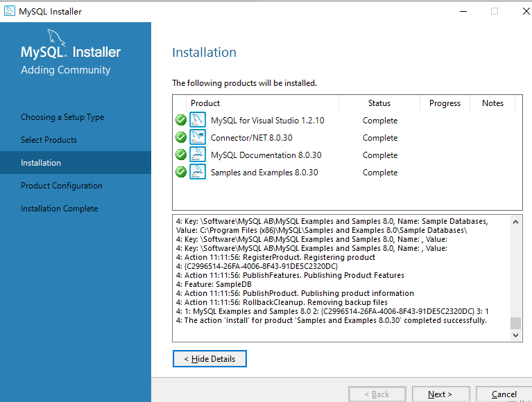Go to the Select Products step
532x402 pixels.
49,140
